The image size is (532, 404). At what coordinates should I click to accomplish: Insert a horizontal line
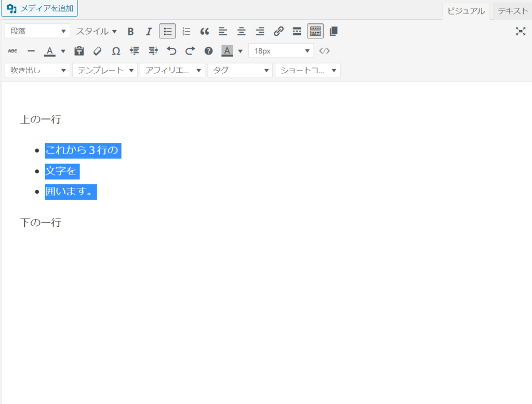31,51
